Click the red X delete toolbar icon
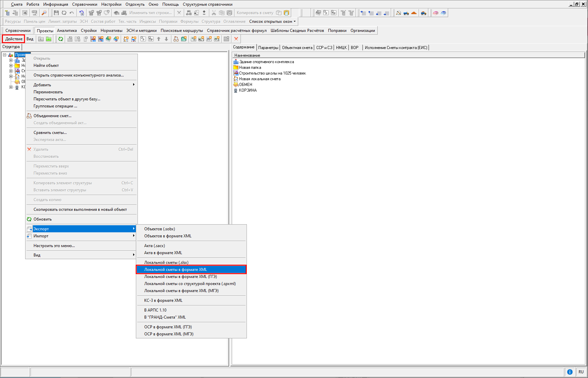The height and width of the screenshot is (378, 588). (236, 39)
